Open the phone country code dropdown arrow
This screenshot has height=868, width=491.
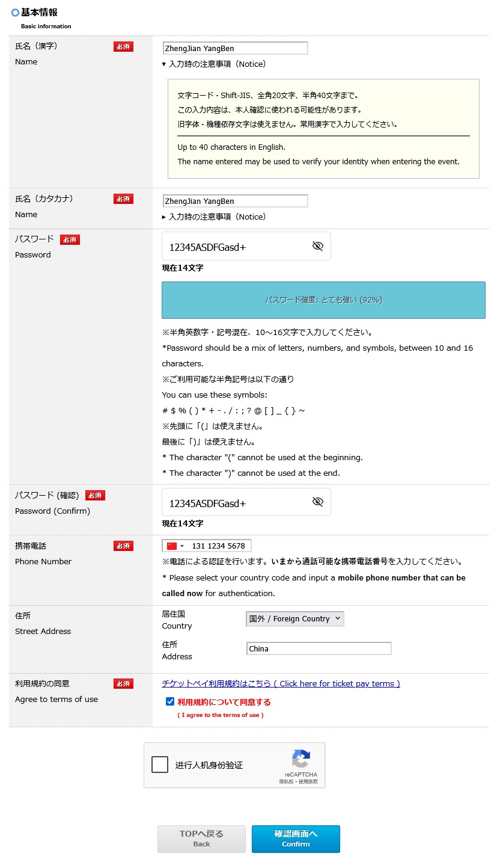(182, 546)
